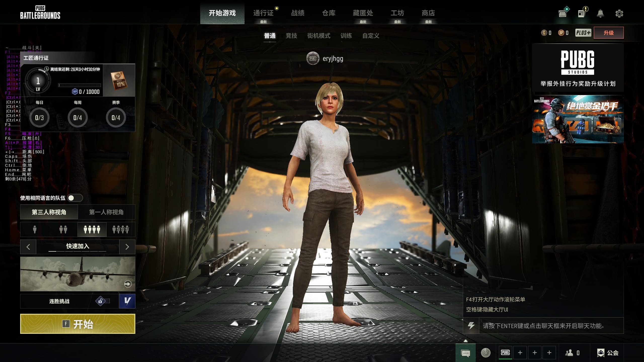Expand the chat panel with up arrow
This screenshot has width=644, height=362.
click(465, 341)
